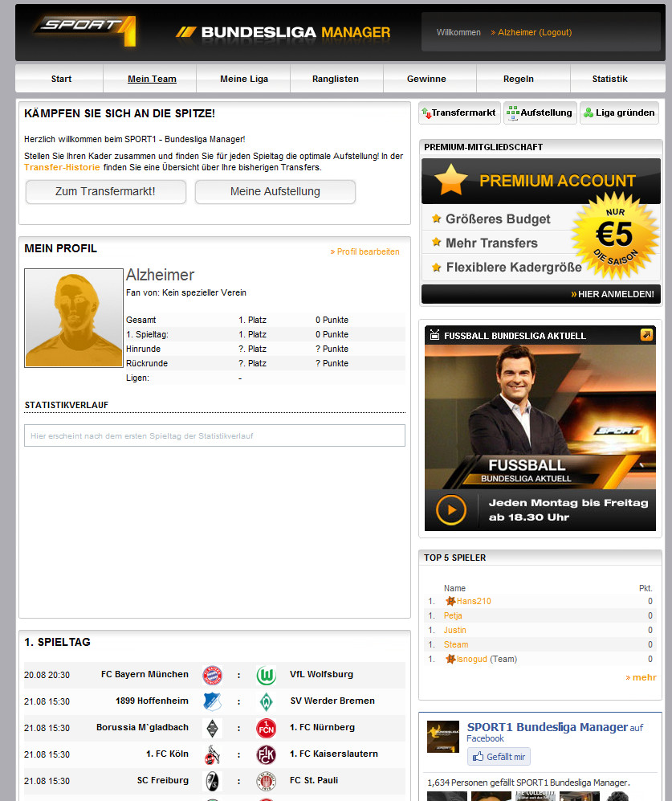Expand the Fussball Bundesliga Aktuell video

click(646, 334)
